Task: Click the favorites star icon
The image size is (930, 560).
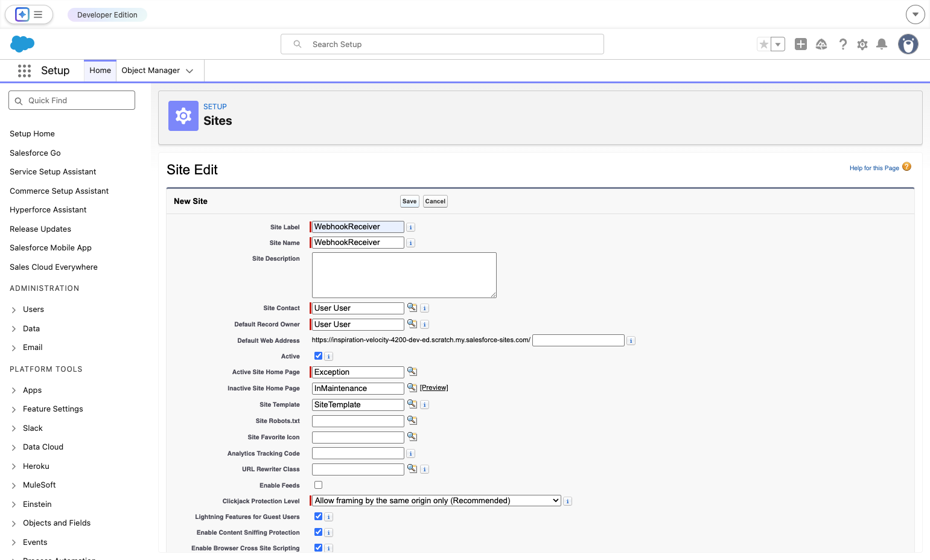Action: 764,44
